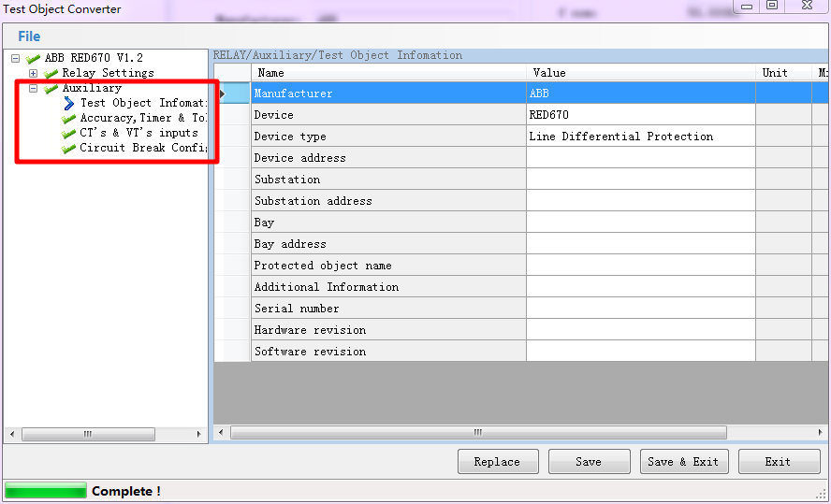Click the RED670 value cell
Image resolution: width=831 pixels, height=504 pixels.
tap(641, 115)
